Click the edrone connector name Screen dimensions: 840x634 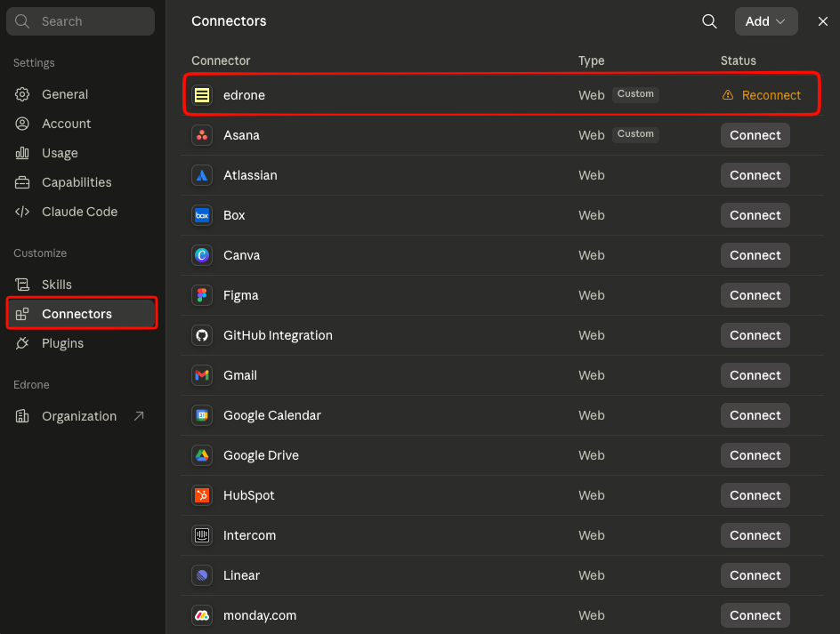pos(245,95)
